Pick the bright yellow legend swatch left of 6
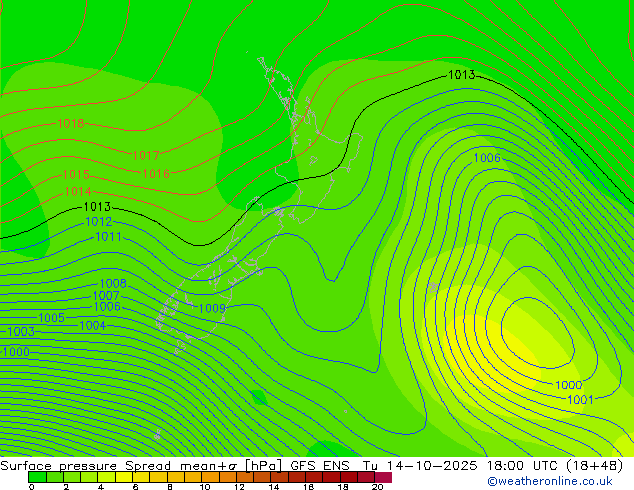634x490 pixels. point(124,477)
